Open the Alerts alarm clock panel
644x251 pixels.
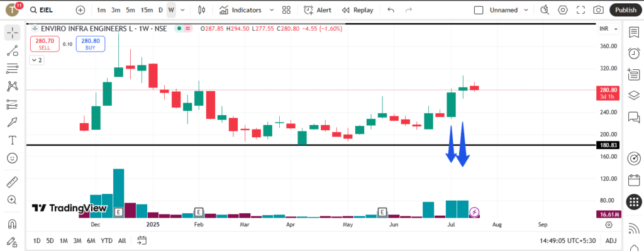(x=634, y=53)
